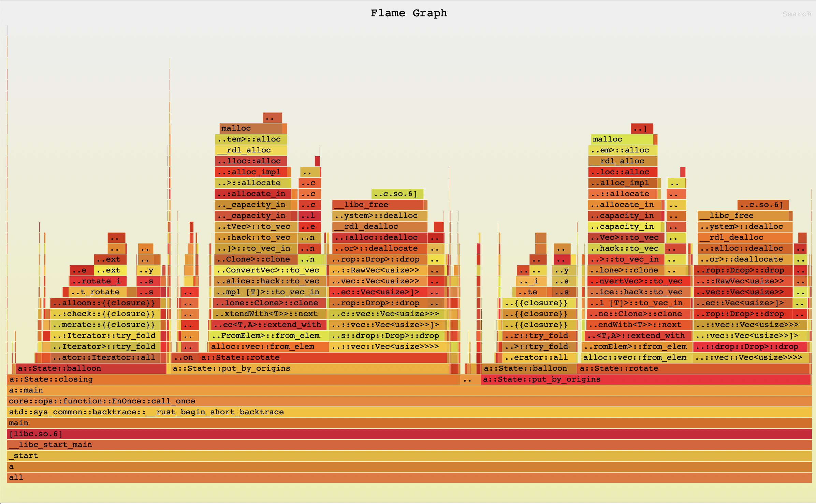Click the __rust_begin_short_backtrace frame
This screenshot has width=816, height=504.
coord(409,412)
